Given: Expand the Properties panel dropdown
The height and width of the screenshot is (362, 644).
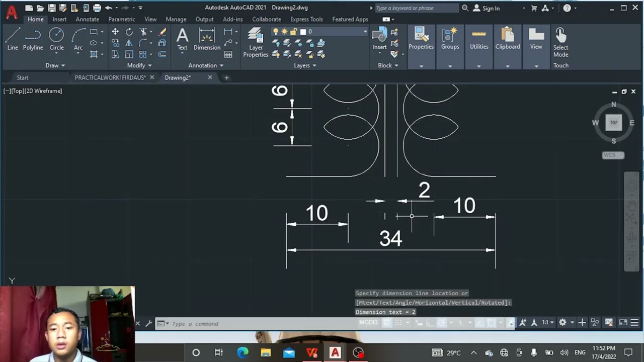Looking at the screenshot, I should tap(421, 66).
